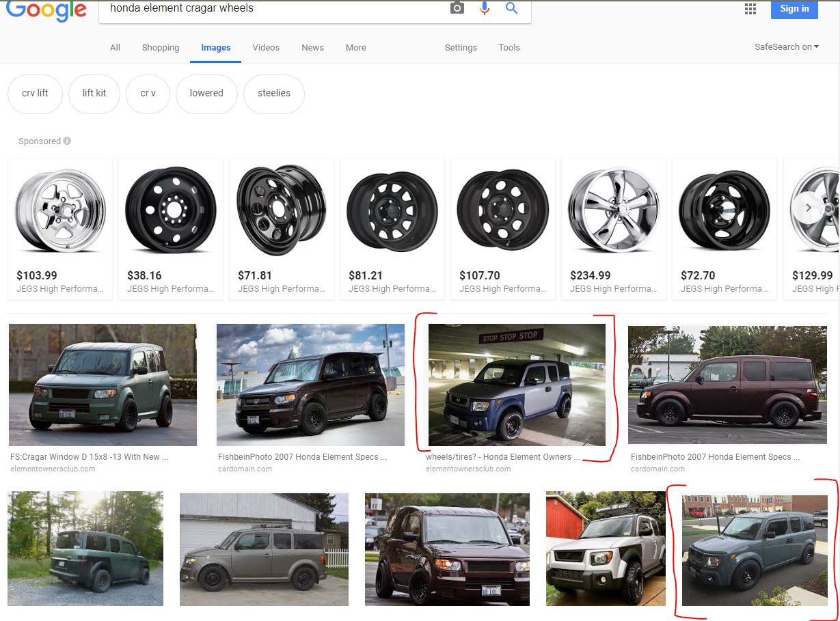This screenshot has height=621, width=840.
Task: Open the $103.99 chrome wheel product
Action: tap(60, 229)
